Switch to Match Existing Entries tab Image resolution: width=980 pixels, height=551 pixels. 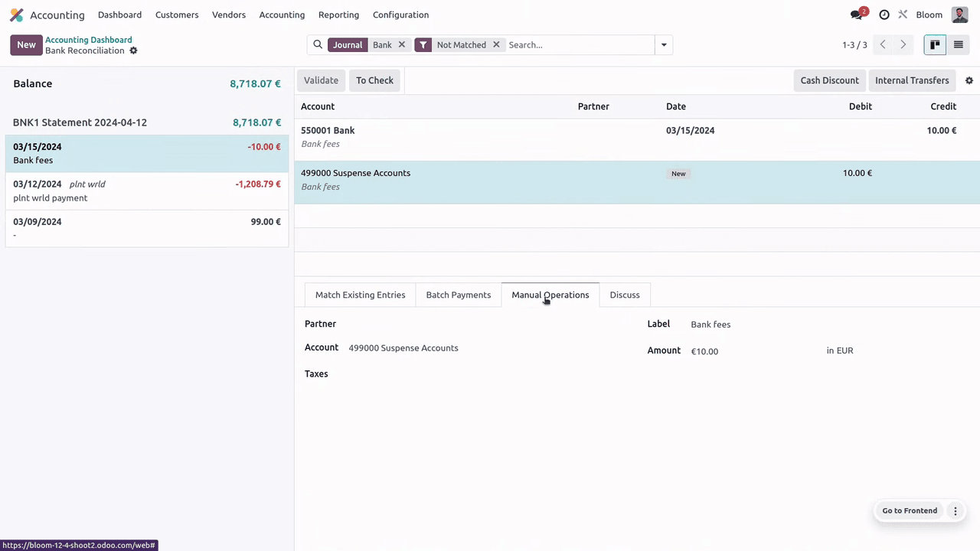pyautogui.click(x=360, y=295)
